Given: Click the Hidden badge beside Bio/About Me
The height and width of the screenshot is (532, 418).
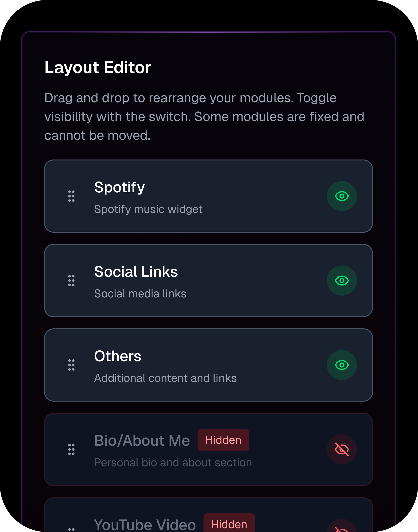Looking at the screenshot, I should 223,440.
